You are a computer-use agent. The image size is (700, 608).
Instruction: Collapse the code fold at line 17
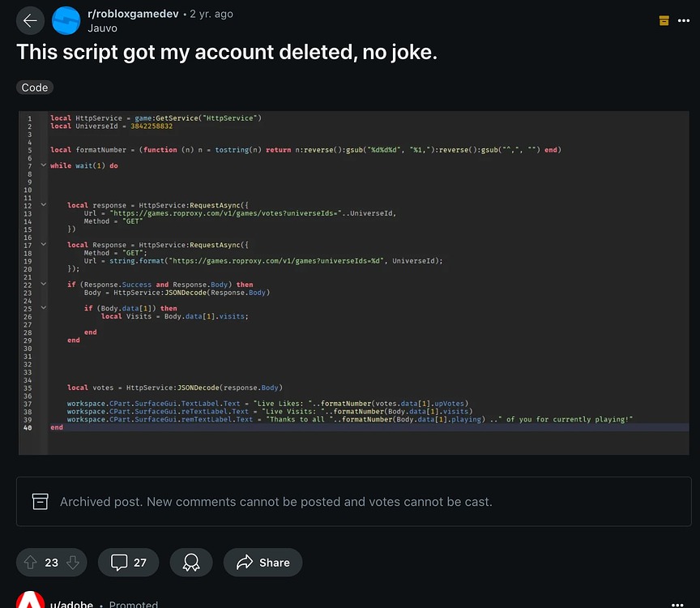click(44, 245)
